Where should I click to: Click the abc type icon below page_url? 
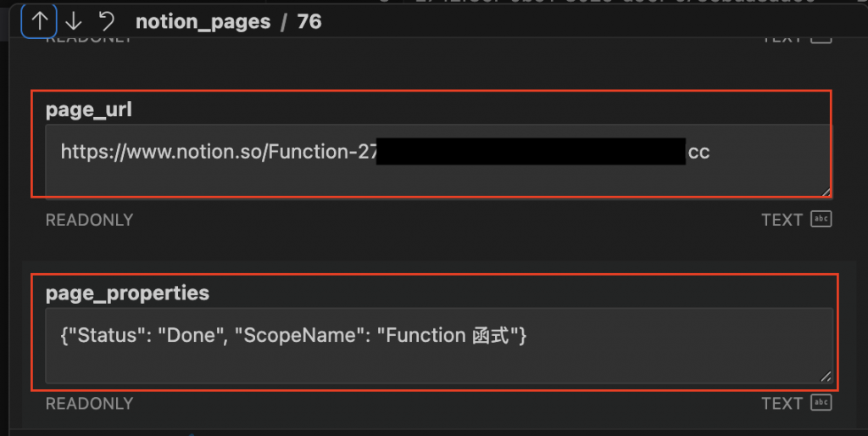pos(821,219)
